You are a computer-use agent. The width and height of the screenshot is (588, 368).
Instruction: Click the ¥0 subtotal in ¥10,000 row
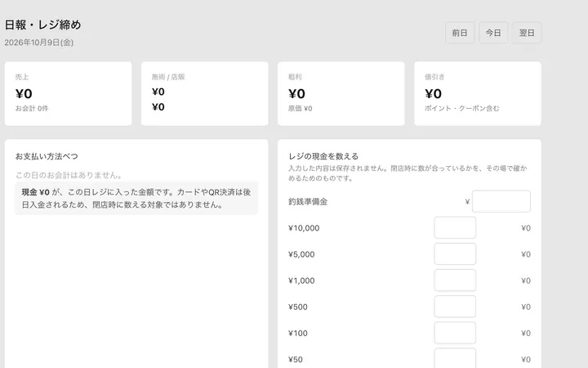pos(526,228)
